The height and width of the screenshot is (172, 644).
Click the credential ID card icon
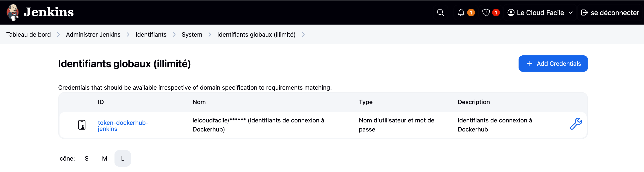[x=82, y=125]
